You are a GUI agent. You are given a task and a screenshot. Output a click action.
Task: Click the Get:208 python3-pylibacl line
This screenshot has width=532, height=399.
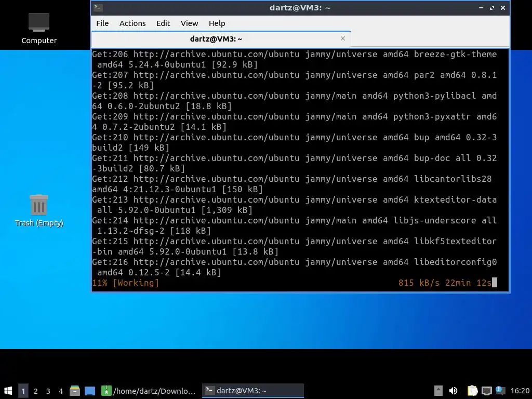click(x=295, y=101)
